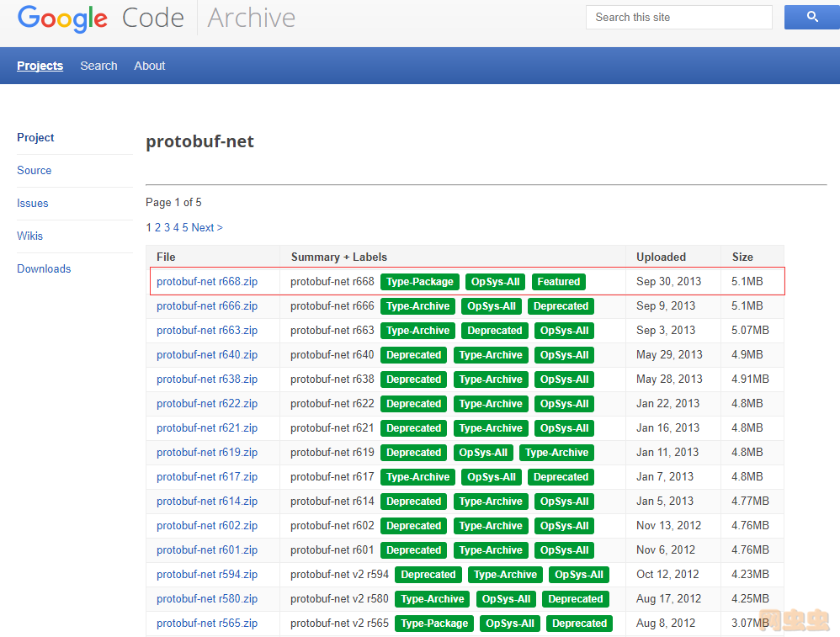Click the 4.23MB size cell
The image size is (840, 637).
click(x=750, y=575)
